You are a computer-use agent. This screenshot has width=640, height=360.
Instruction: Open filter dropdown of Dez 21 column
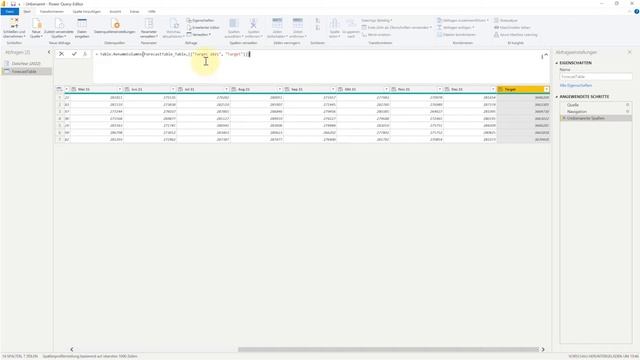click(493, 89)
